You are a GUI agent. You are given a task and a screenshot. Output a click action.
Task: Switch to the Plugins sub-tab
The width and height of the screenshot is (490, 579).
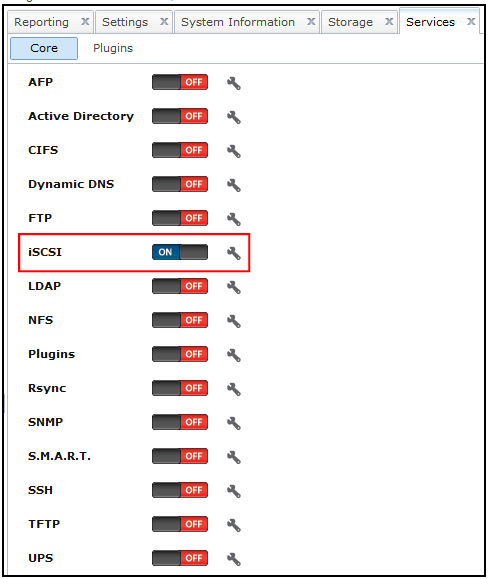113,48
